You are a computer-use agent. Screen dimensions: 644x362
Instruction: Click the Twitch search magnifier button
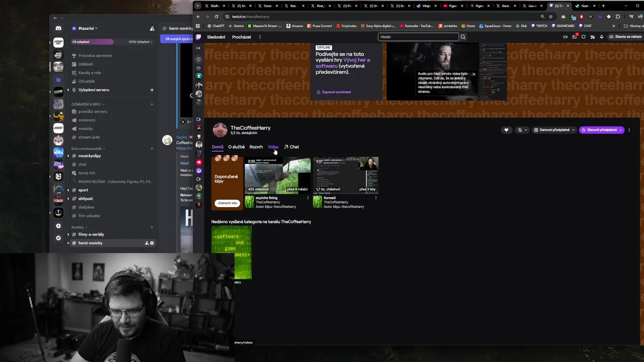pos(463,37)
